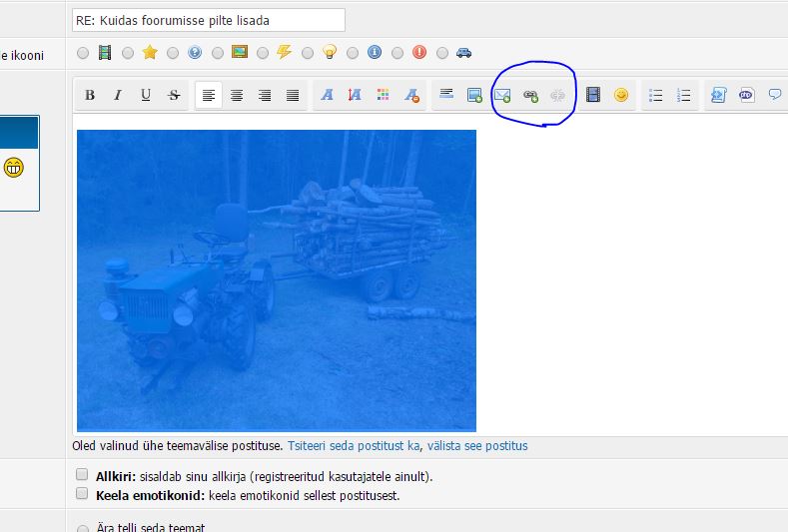Center align the text
This screenshot has width=788, height=532.
click(237, 96)
